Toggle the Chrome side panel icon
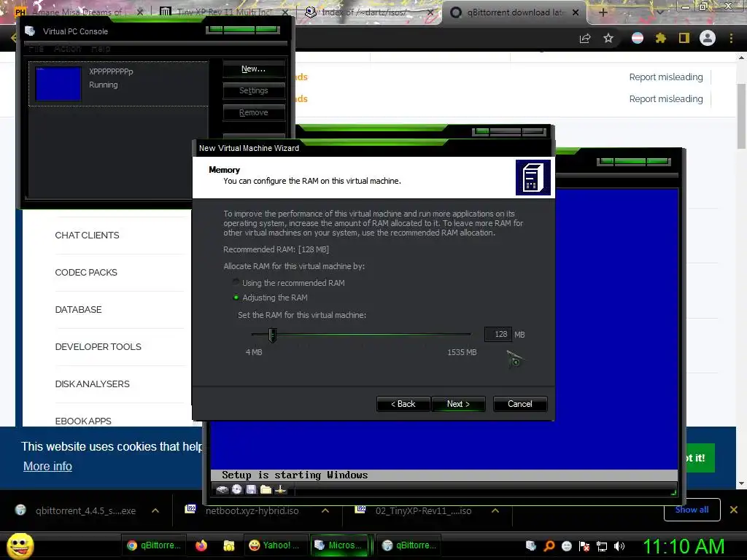This screenshot has height=560, width=747. pyautogui.click(x=684, y=38)
